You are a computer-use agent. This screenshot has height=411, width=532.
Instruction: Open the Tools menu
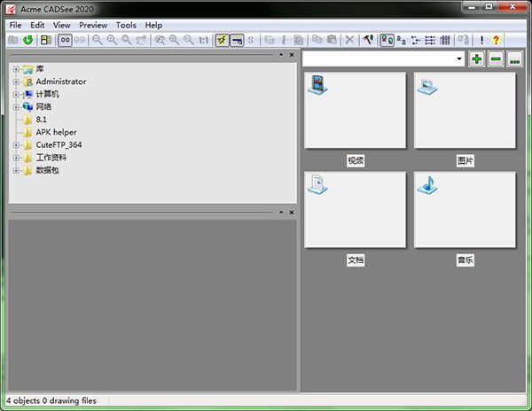pyautogui.click(x=126, y=26)
